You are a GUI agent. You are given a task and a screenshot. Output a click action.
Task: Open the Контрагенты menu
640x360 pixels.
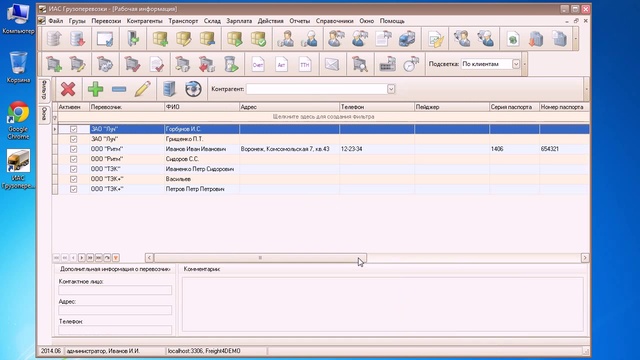tap(144, 21)
